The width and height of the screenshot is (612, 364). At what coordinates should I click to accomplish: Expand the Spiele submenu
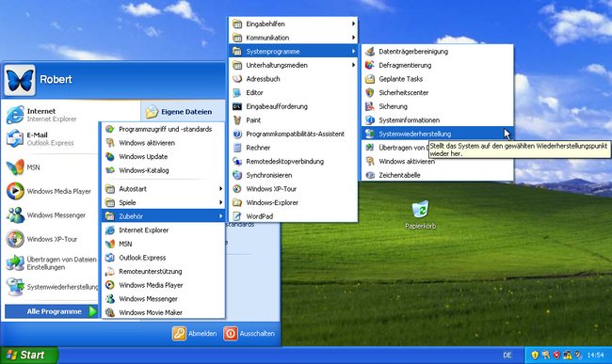pyautogui.click(x=163, y=202)
